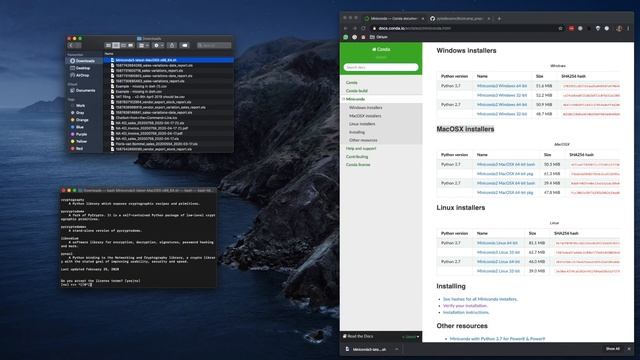Viewport: 640px width, 360px height.
Task: Click the Terminal license prompt line
Action: coord(100,281)
